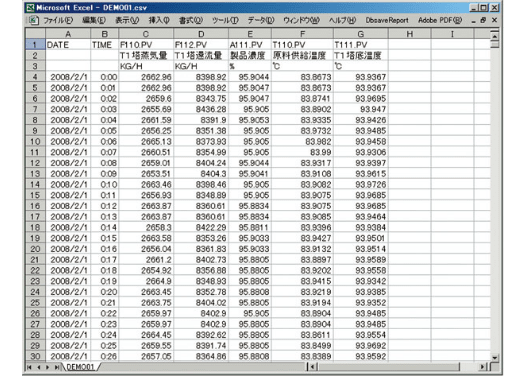Image resolution: width=525 pixels, height=376 pixels.
Task: Open the ファイル(F) menu
Action: tap(58, 20)
